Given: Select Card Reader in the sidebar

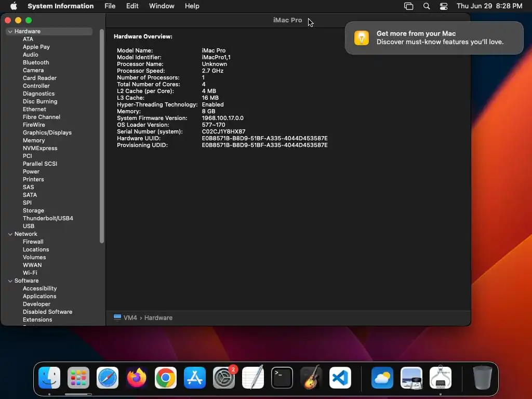Looking at the screenshot, I should [39, 78].
